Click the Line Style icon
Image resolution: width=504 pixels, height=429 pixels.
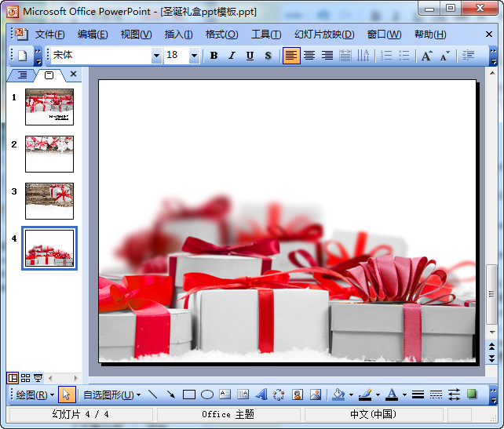pyautogui.click(x=418, y=394)
